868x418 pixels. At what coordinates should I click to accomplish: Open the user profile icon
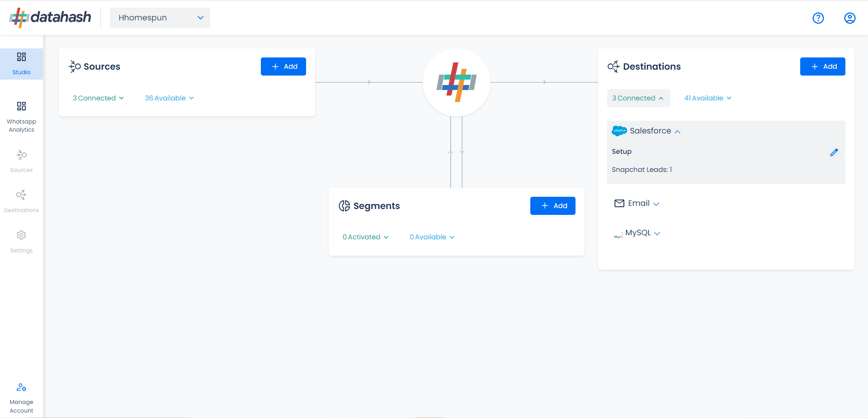[849, 18]
